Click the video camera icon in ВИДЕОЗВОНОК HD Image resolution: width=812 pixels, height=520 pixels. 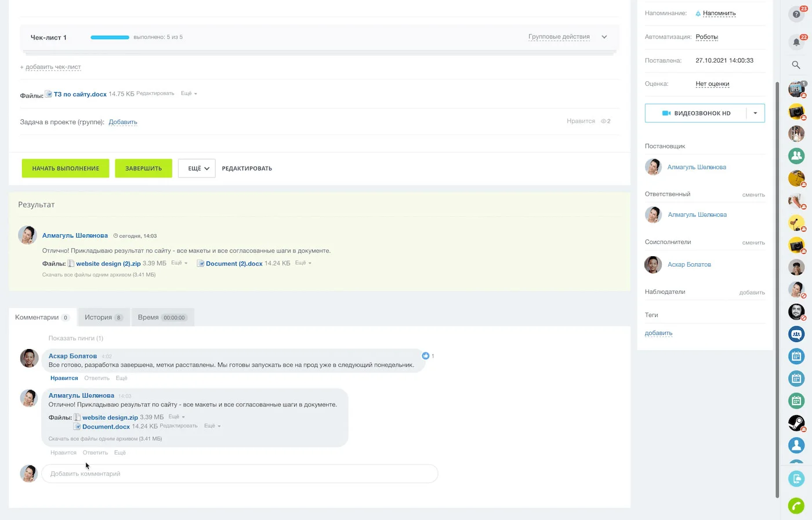666,113
